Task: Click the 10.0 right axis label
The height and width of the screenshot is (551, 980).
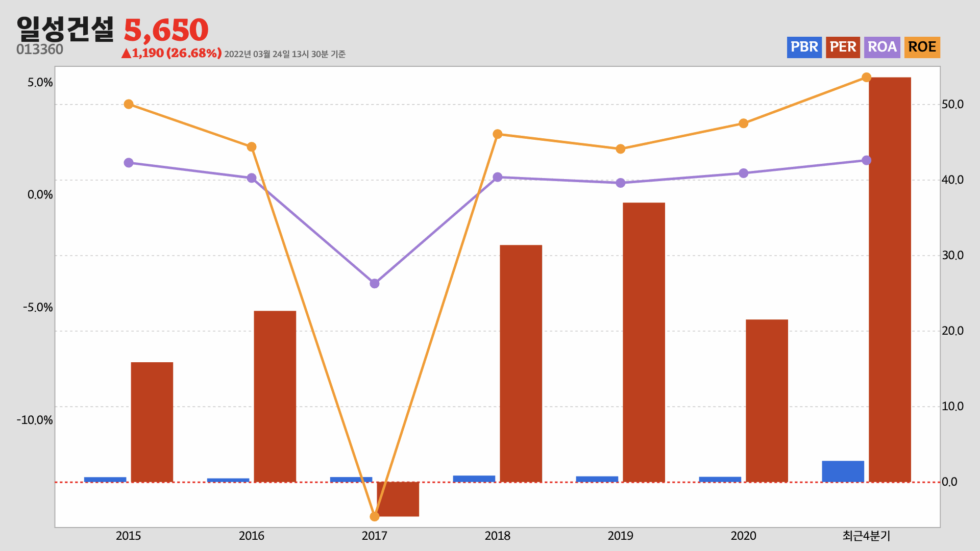Action: click(952, 407)
